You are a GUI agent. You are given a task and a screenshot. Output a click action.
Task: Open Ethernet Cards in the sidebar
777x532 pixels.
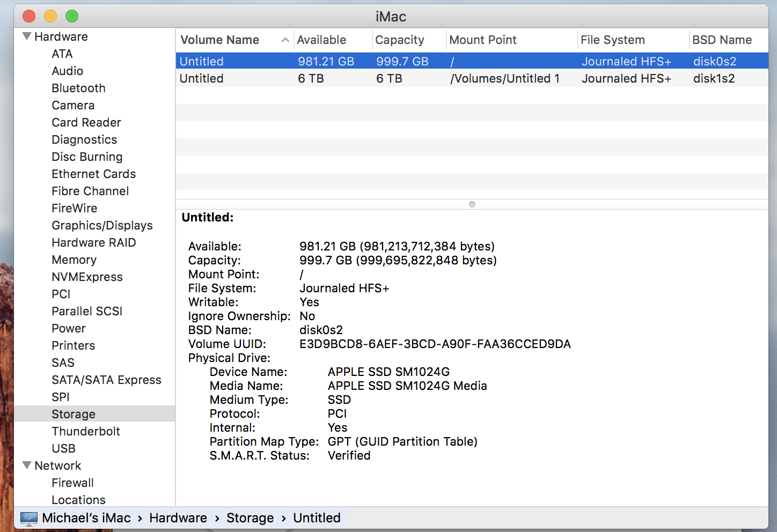94,174
